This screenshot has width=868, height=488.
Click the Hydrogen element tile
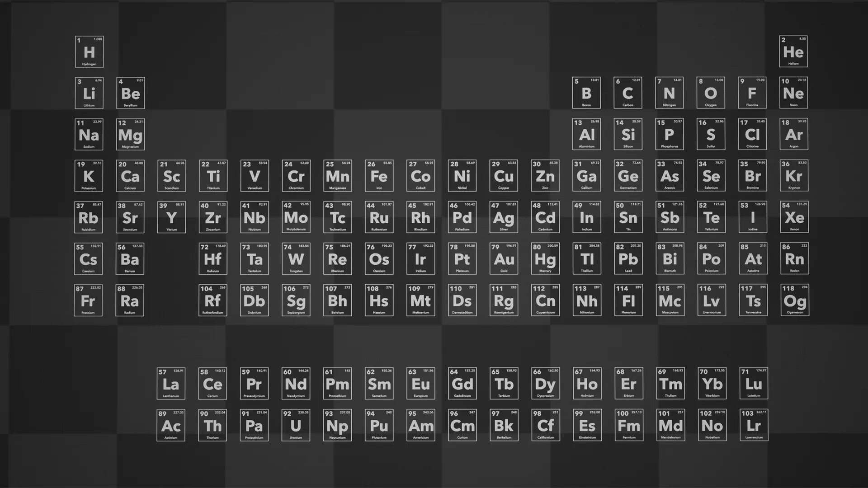click(89, 52)
